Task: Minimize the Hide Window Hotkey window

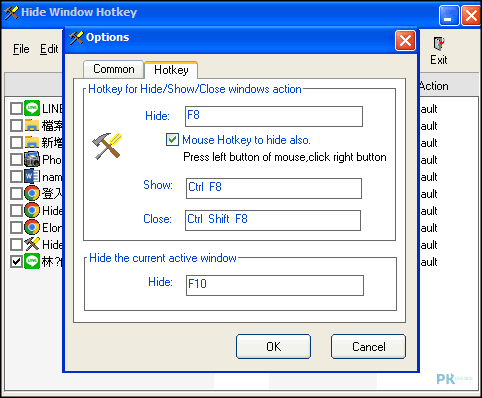Action: [x=449, y=16]
